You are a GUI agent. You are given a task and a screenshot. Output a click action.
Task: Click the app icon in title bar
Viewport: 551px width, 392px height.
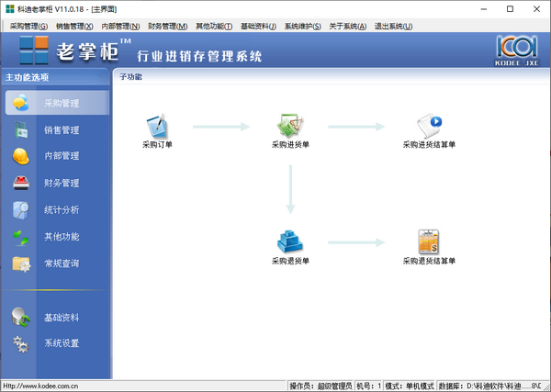[x=10, y=9]
